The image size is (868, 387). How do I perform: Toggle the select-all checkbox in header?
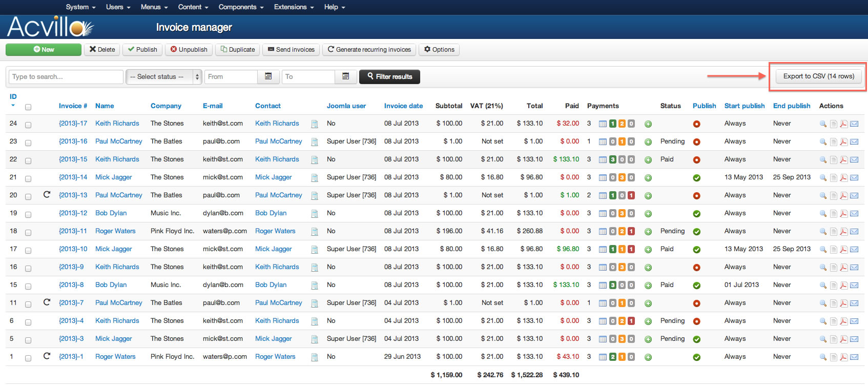[x=28, y=107]
